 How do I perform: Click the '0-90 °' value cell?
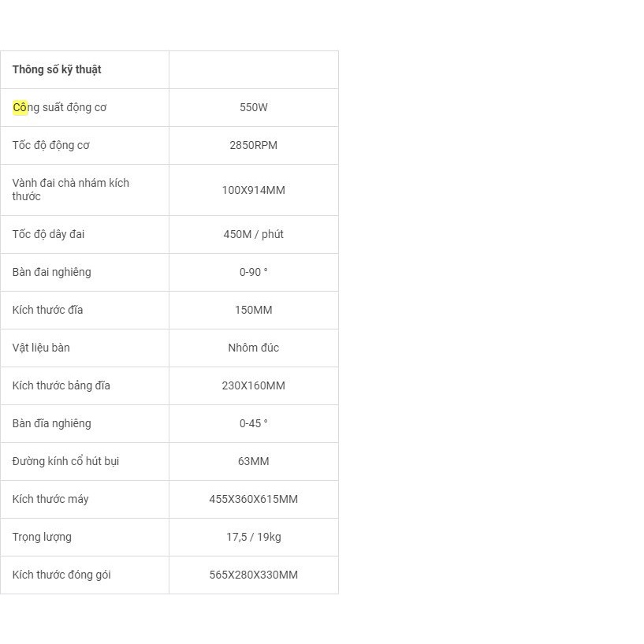click(253, 272)
